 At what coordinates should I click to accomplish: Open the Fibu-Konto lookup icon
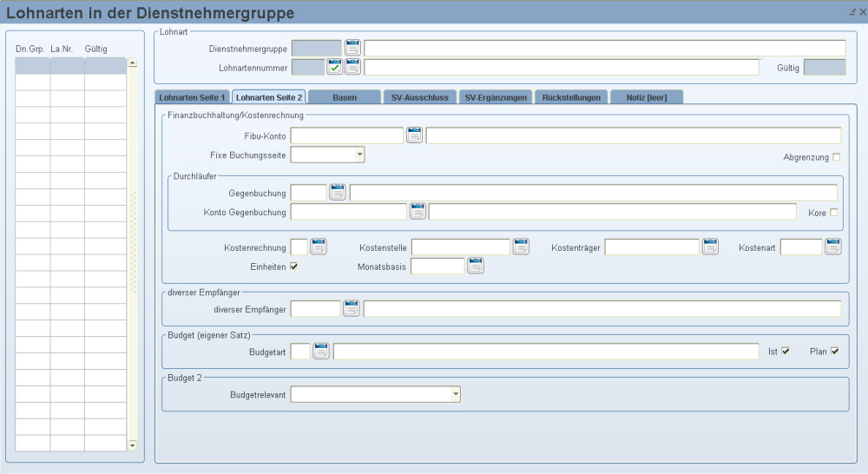point(414,135)
